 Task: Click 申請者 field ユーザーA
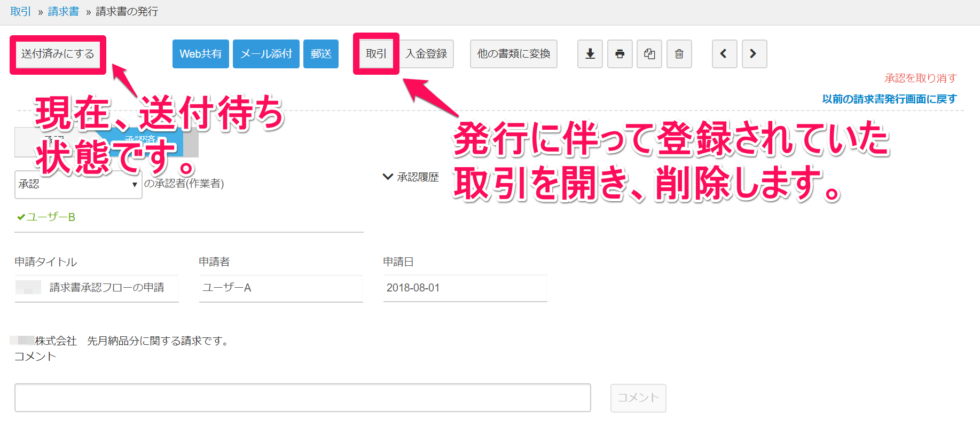pyautogui.click(x=281, y=288)
